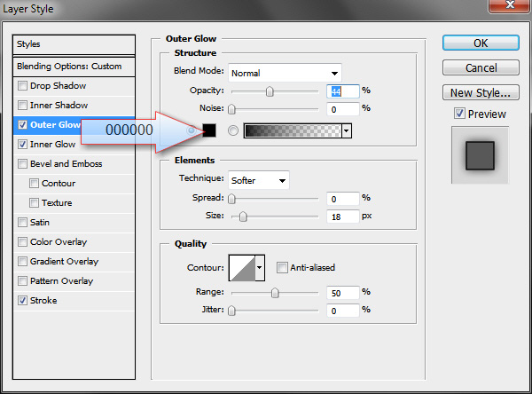Open the Color Overlay settings
The height and width of the screenshot is (394, 532).
[59, 242]
